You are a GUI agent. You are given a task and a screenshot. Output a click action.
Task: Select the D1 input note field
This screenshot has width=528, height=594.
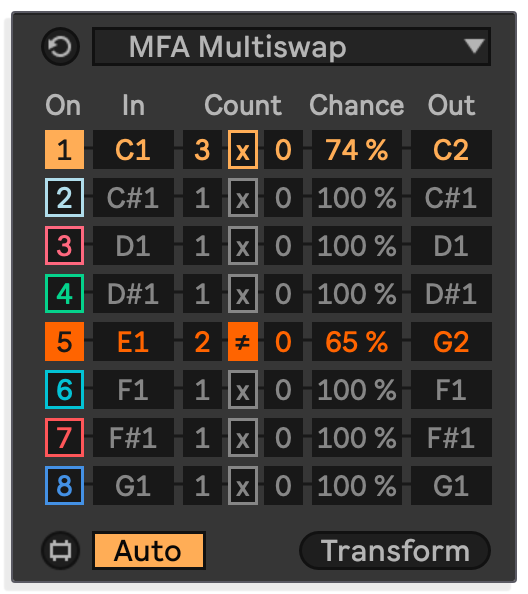tap(133, 245)
